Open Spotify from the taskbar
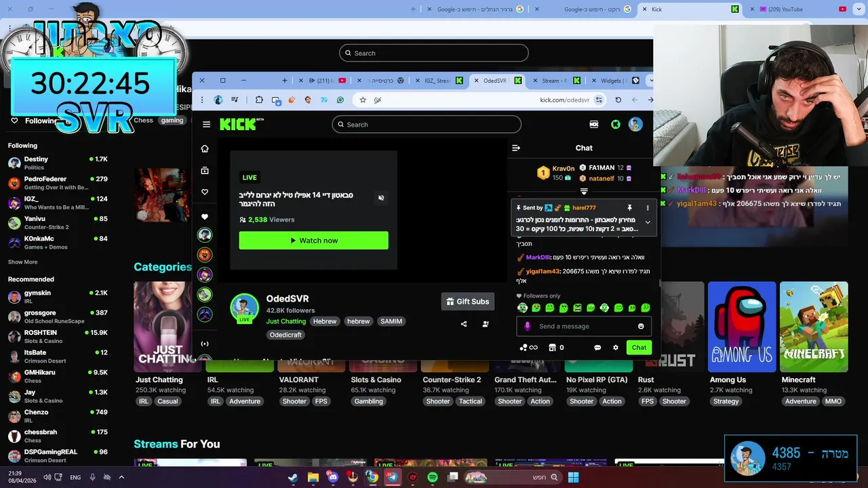 coord(433,477)
